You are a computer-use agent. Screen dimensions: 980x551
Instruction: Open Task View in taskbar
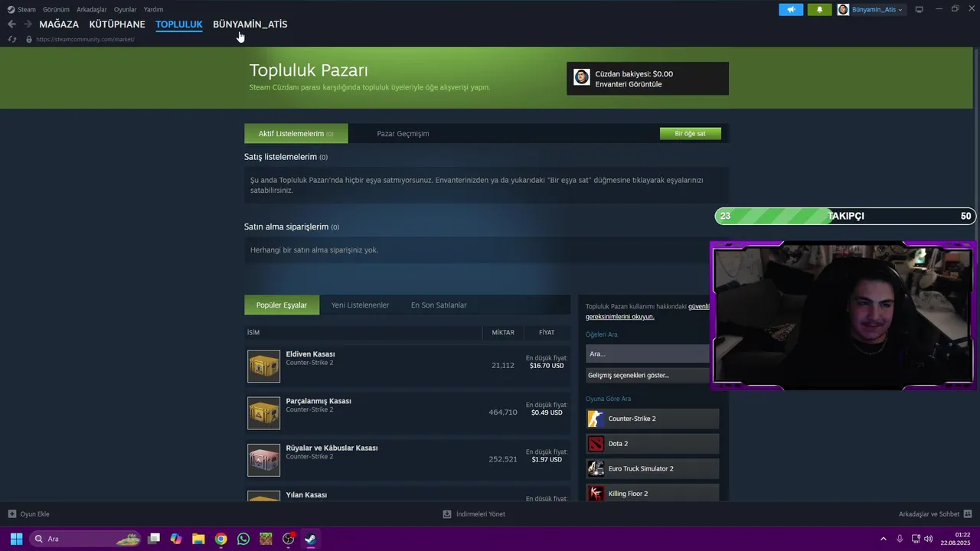coord(154,539)
